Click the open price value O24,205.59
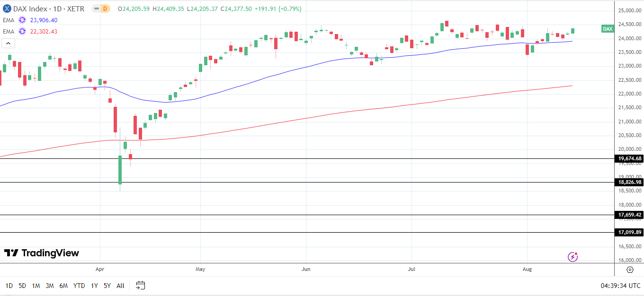This screenshot has width=644, height=296. point(134,9)
